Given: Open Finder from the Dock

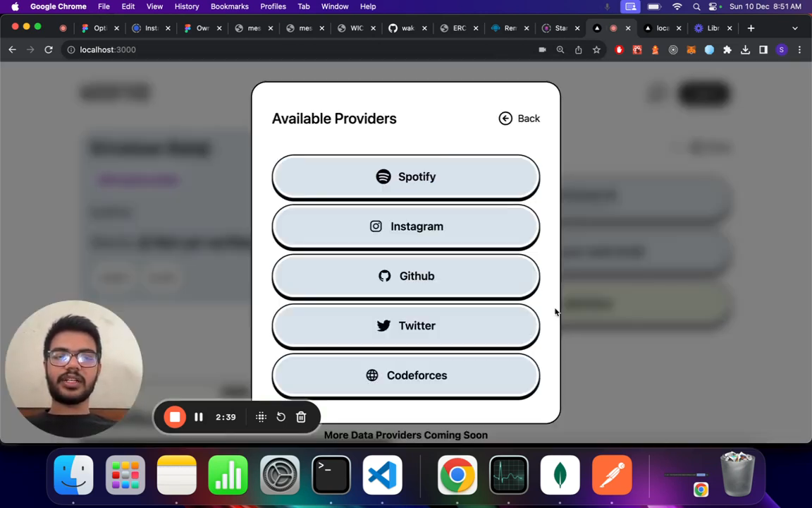Looking at the screenshot, I should (73, 475).
